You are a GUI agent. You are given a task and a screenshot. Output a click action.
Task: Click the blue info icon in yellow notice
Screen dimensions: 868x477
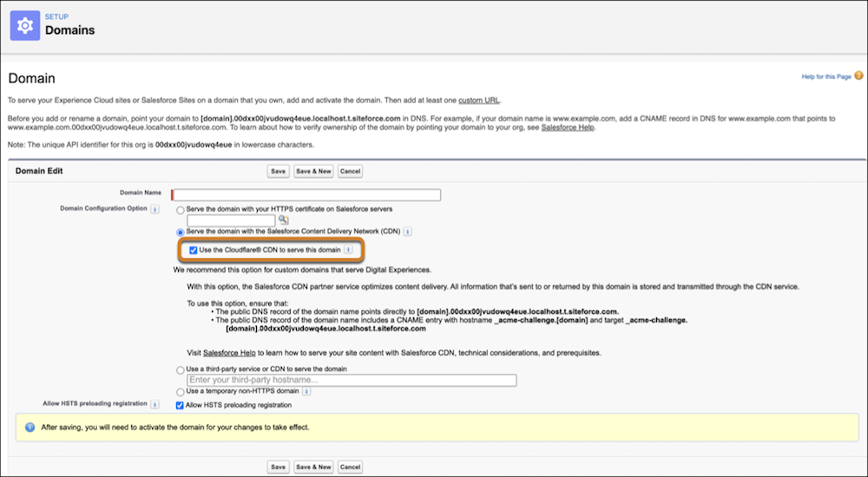(30, 428)
